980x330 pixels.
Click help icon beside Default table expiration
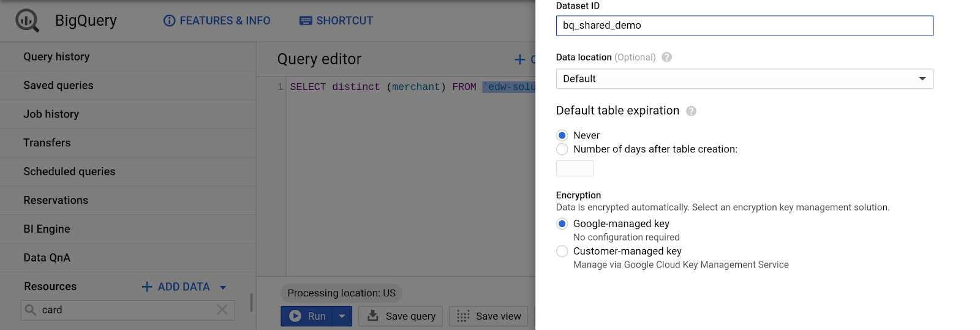[691, 111]
